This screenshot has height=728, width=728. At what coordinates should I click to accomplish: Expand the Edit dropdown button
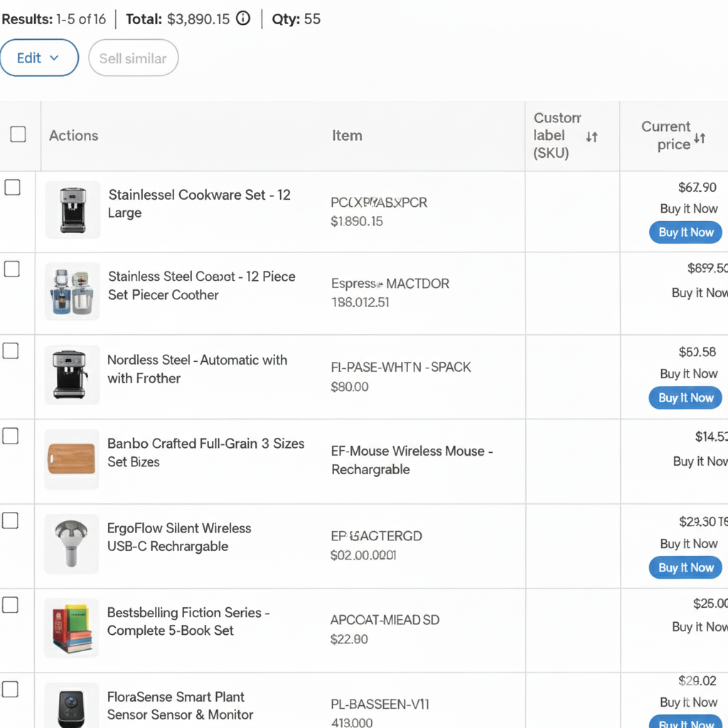coord(39,58)
